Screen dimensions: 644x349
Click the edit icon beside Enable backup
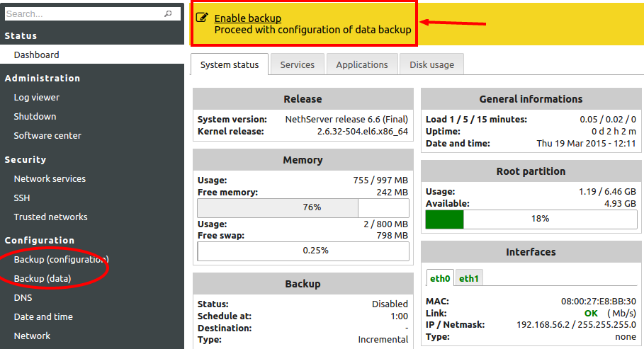click(x=202, y=18)
